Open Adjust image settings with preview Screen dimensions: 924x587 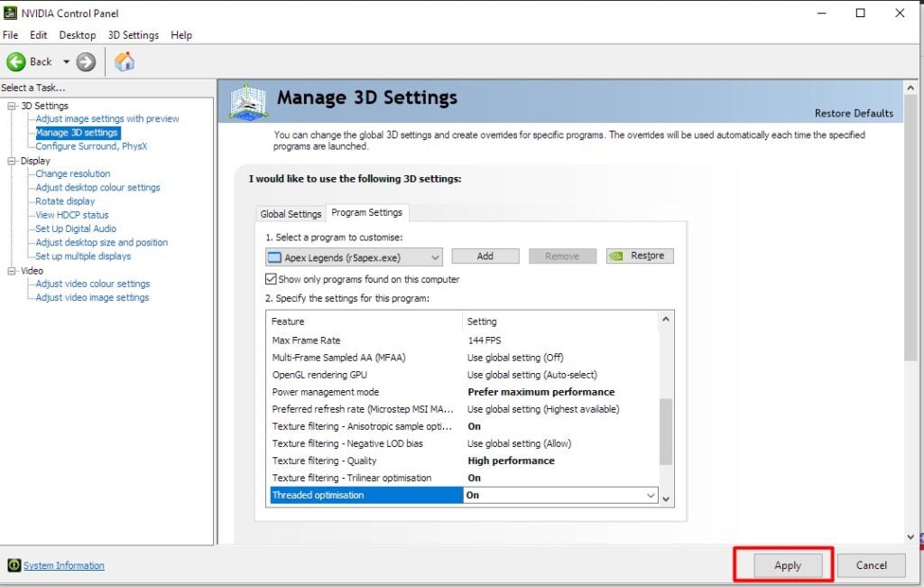click(107, 118)
